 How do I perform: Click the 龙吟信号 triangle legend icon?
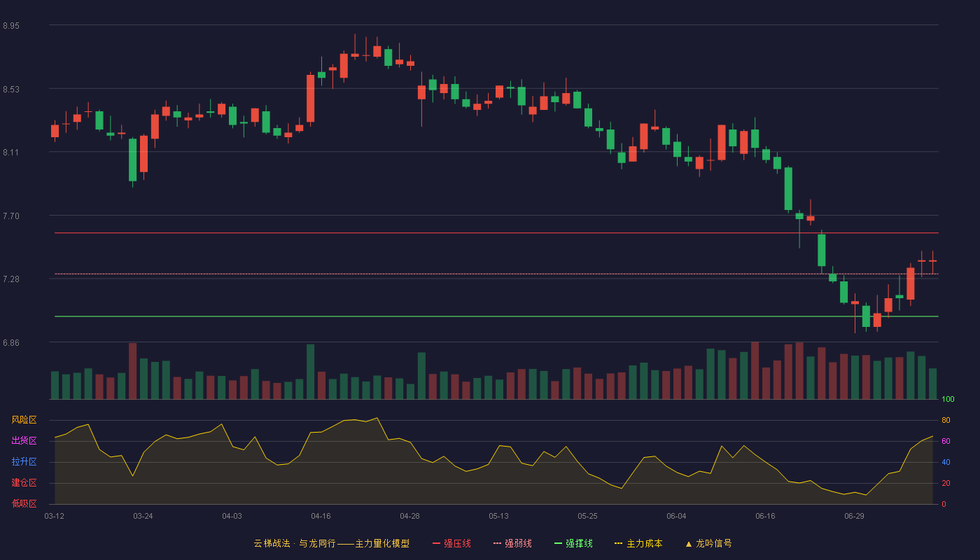pos(689,544)
